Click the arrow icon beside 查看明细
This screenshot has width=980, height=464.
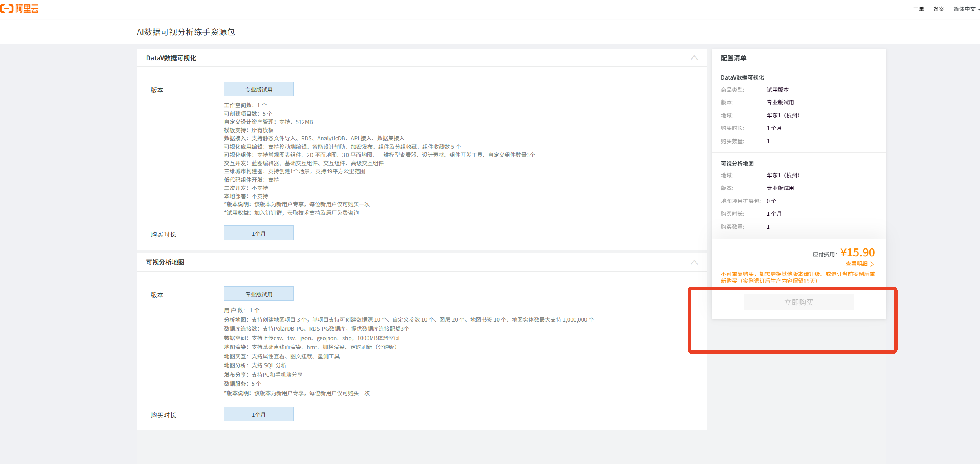coord(872,264)
